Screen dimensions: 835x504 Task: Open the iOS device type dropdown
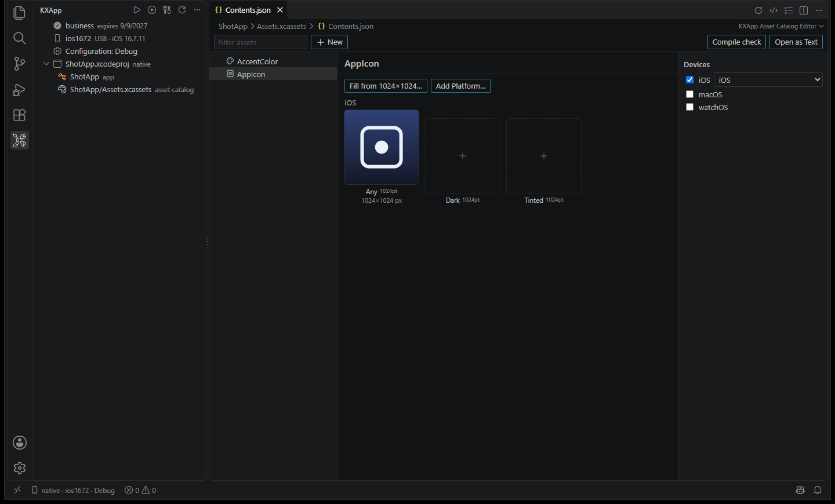768,80
